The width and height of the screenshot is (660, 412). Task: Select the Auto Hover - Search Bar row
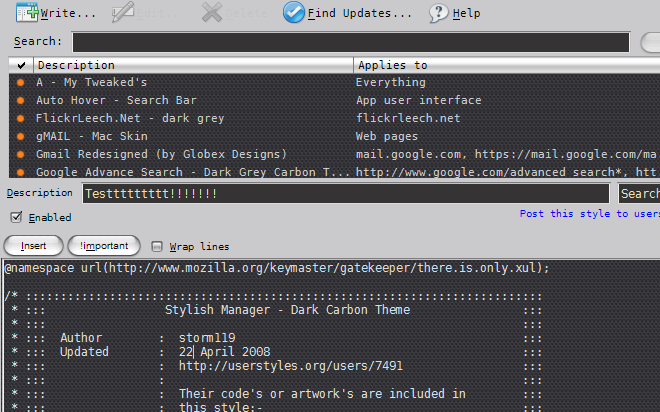[x=116, y=101]
